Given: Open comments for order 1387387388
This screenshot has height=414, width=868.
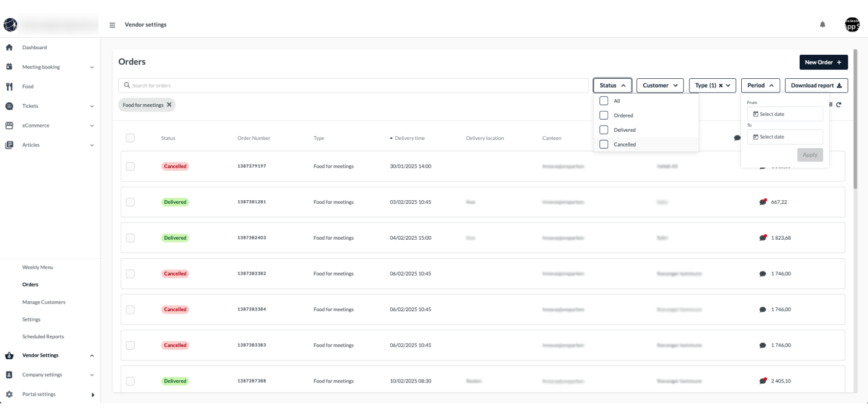Looking at the screenshot, I should 763,381.
